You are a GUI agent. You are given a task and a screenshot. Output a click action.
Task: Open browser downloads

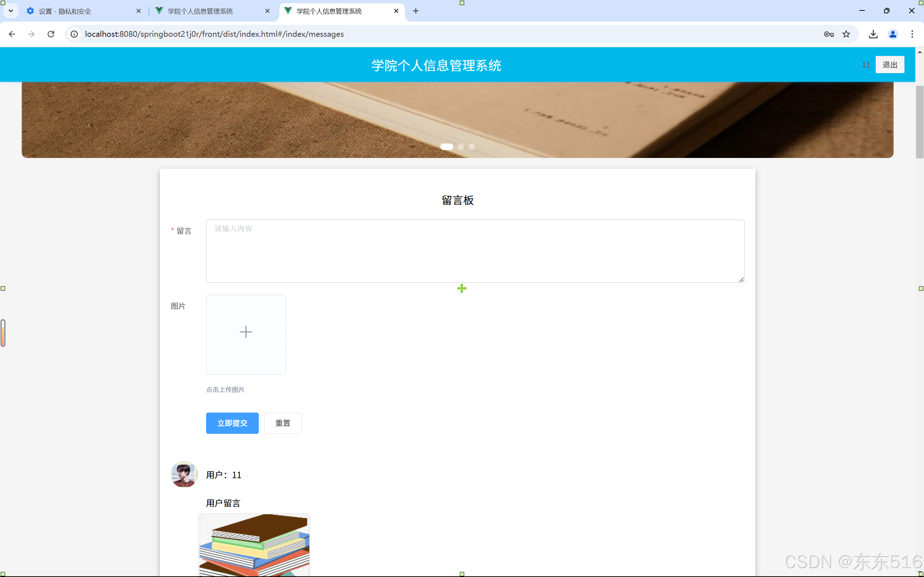pyautogui.click(x=873, y=34)
